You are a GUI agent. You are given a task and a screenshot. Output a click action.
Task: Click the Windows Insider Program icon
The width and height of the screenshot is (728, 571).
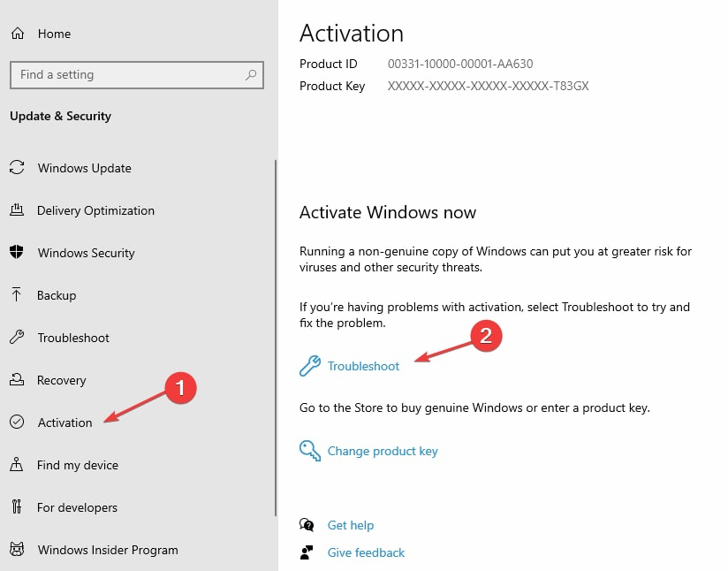17,550
